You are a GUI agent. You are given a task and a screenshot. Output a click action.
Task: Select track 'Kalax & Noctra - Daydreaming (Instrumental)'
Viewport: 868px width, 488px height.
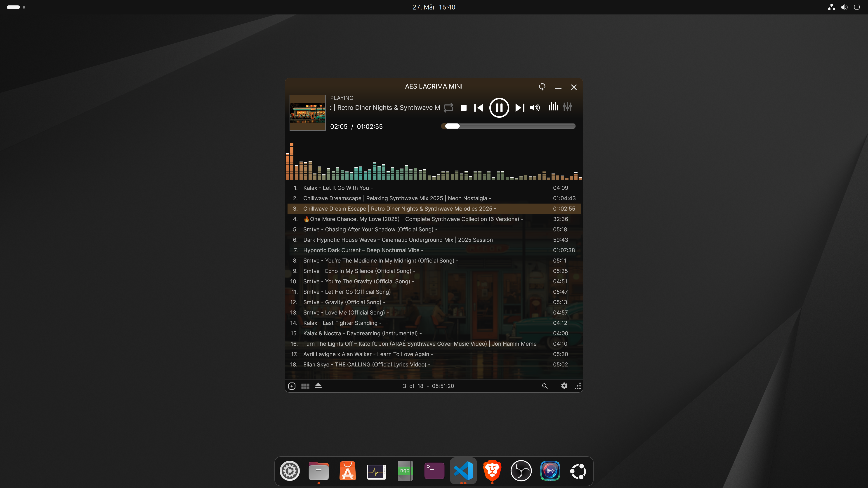tap(434, 333)
